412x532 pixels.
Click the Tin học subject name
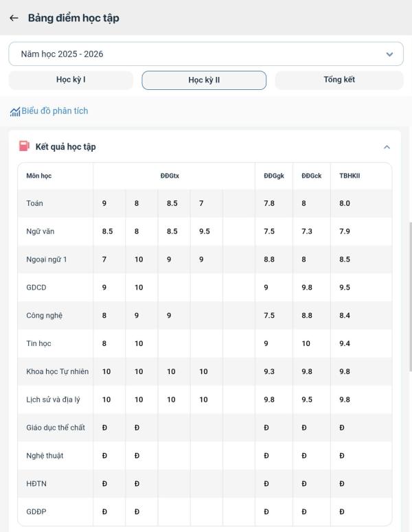point(38,343)
